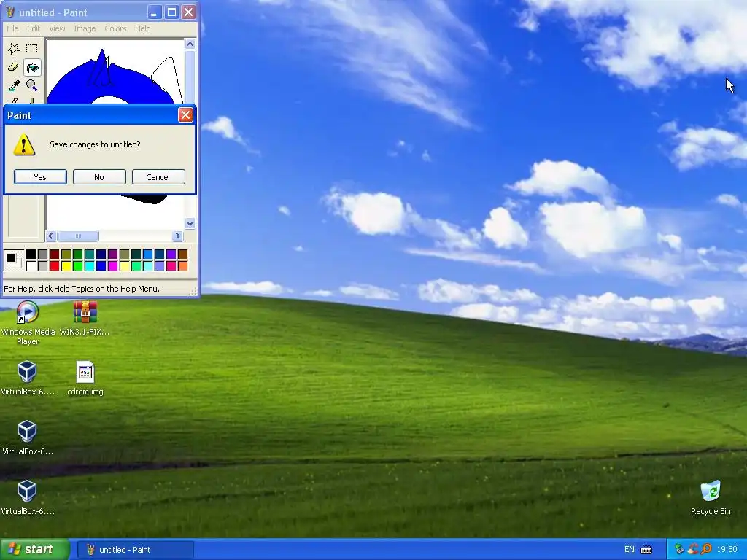Screen dimensions: 747x560
Task: Pick the magenta color swatch
Action: click(x=113, y=265)
